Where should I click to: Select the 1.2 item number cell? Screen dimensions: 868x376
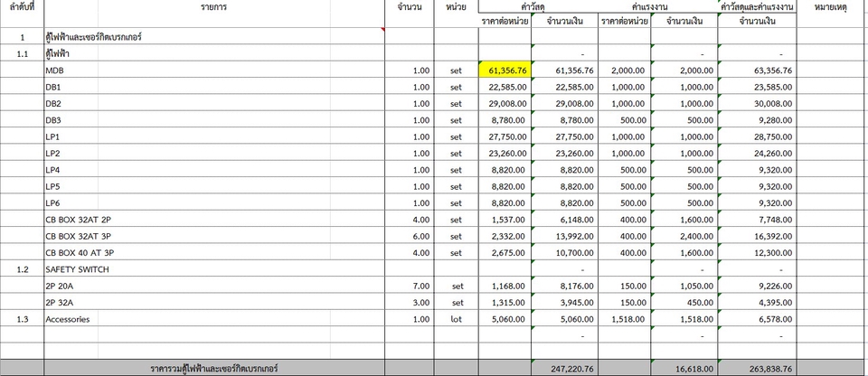point(20,269)
